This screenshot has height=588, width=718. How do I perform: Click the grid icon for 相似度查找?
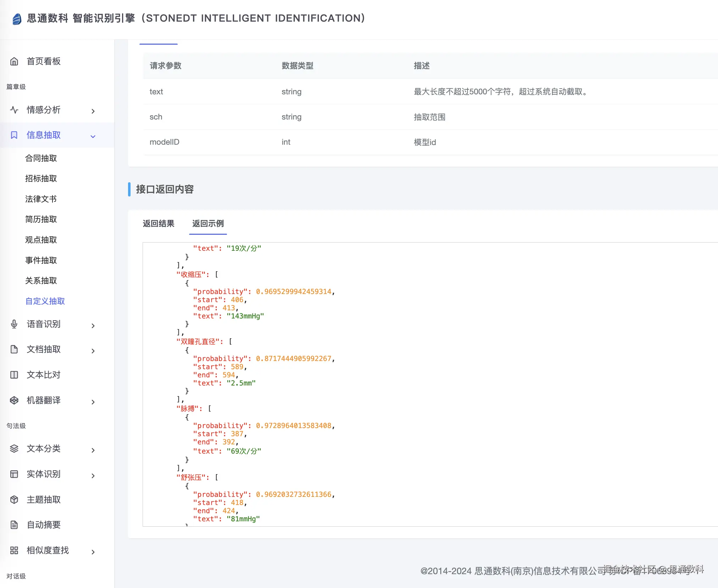pos(14,550)
